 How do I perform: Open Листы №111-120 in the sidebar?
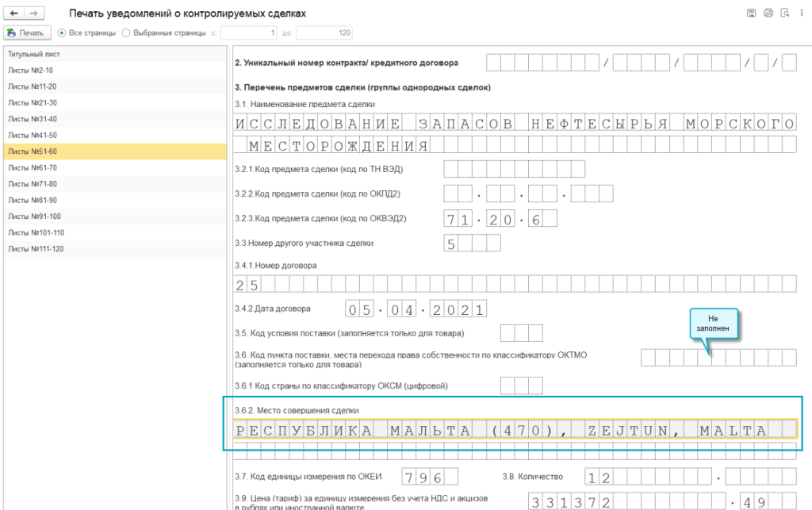pos(35,249)
